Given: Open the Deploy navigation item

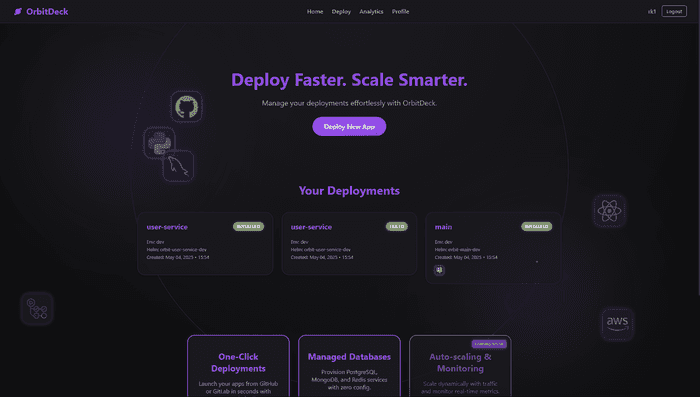Looking at the screenshot, I should click(x=341, y=12).
